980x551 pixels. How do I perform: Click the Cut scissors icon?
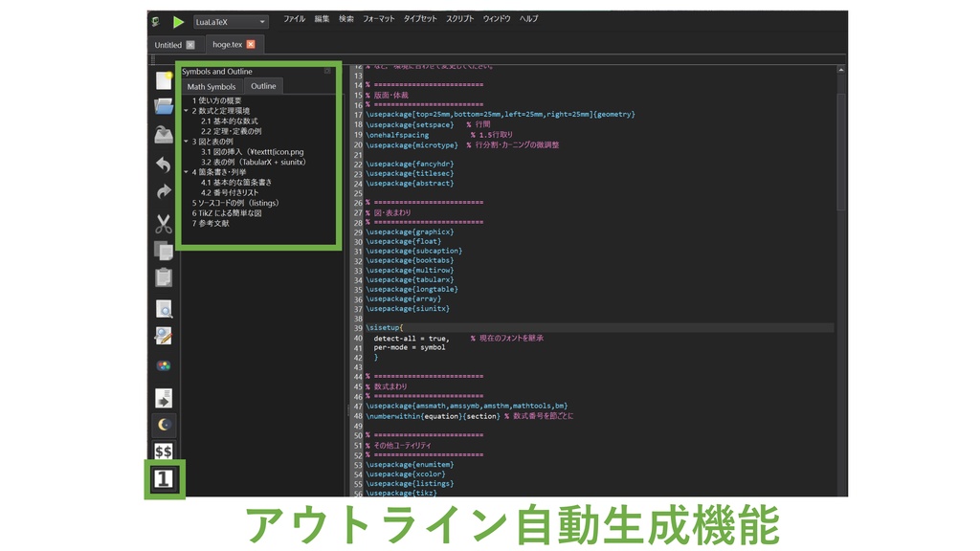point(163,223)
